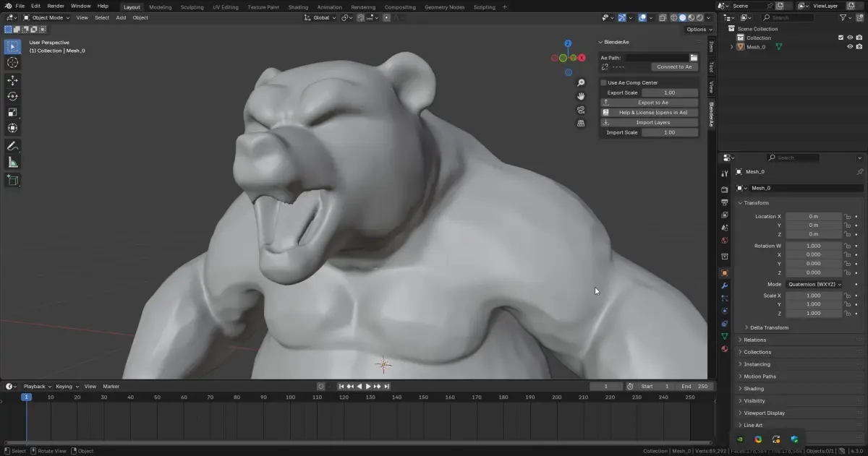Open the Tool properties tab icon
This screenshot has height=456, width=868.
point(724,173)
